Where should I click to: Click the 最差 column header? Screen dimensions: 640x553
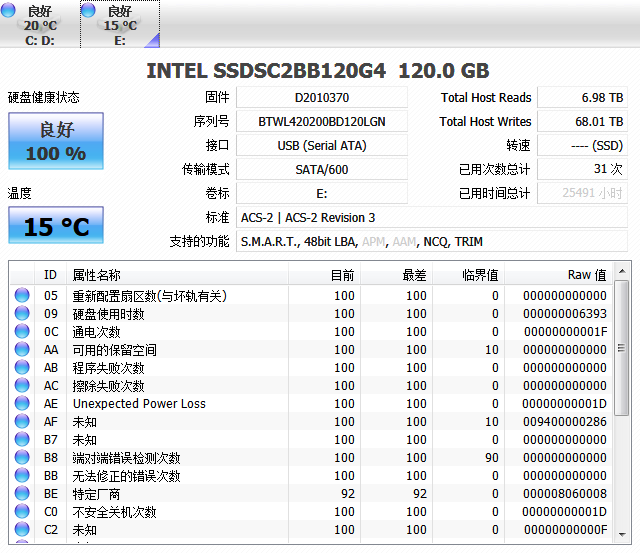coord(397,275)
